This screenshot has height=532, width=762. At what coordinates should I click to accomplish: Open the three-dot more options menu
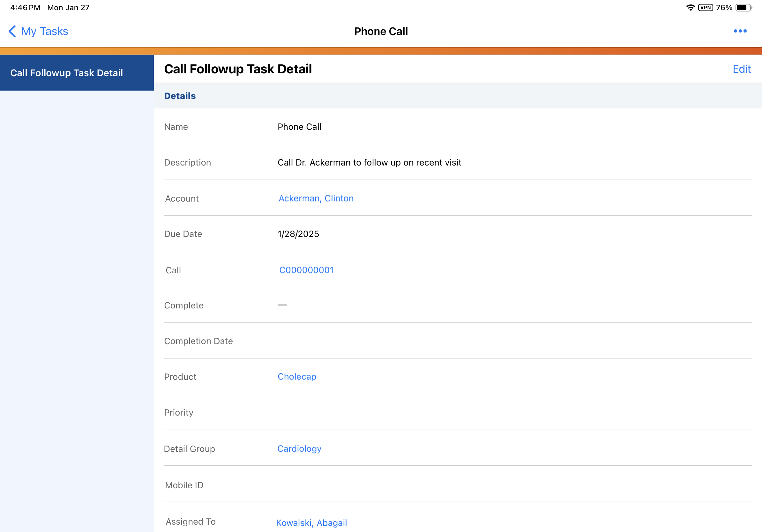[740, 31]
